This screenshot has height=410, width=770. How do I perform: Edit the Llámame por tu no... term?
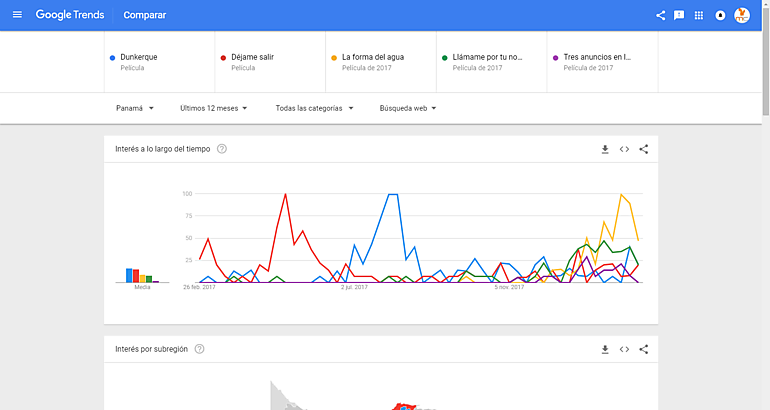(492, 62)
